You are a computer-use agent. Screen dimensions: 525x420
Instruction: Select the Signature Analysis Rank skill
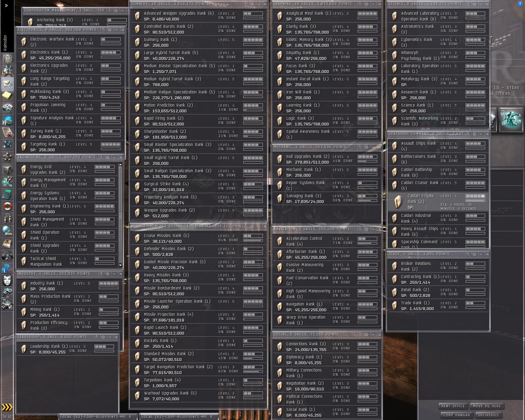coord(71,121)
